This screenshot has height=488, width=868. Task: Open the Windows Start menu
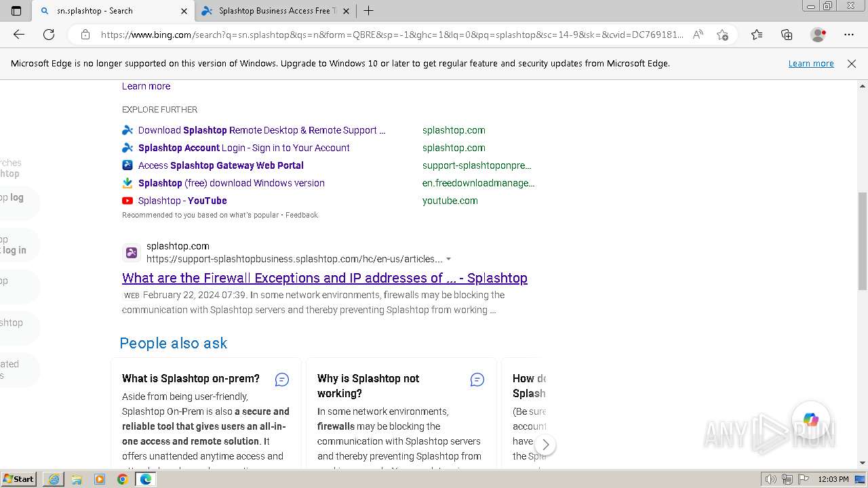(x=19, y=479)
